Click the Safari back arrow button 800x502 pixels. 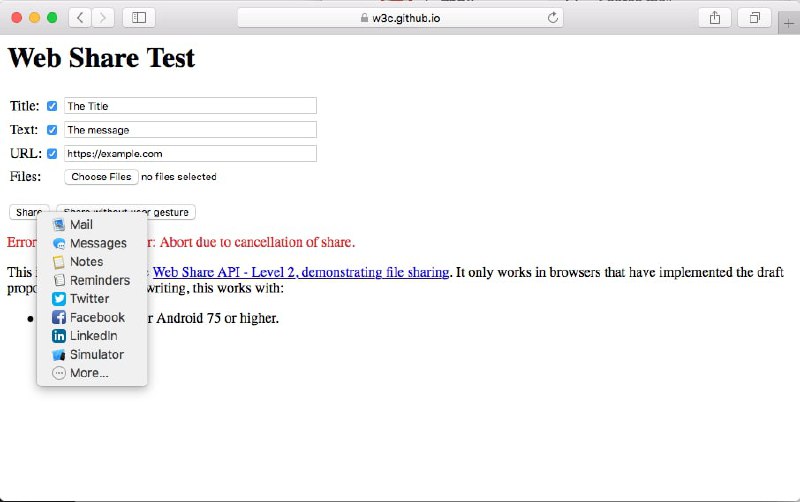pyautogui.click(x=80, y=18)
